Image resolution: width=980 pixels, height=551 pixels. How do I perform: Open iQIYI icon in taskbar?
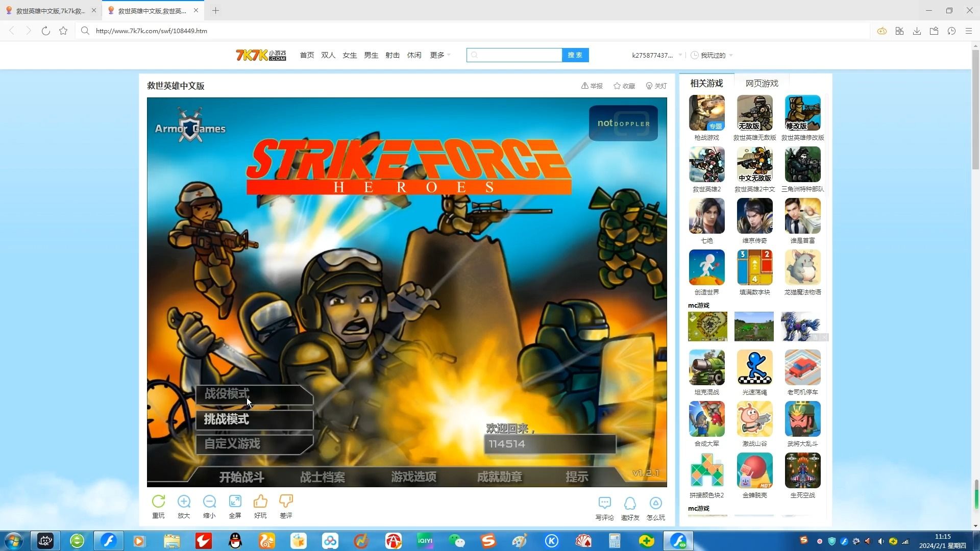[x=425, y=541]
